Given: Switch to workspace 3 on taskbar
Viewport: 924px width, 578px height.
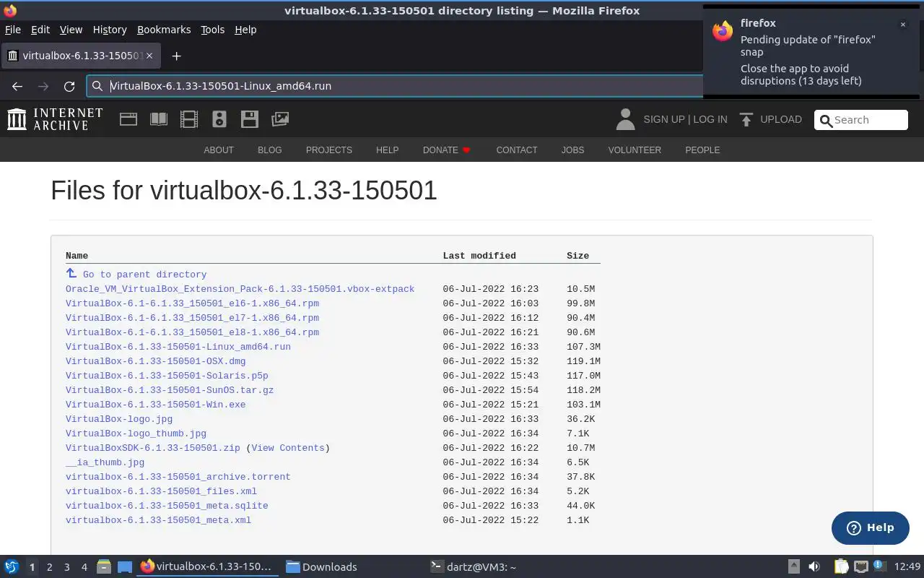Looking at the screenshot, I should pos(66,567).
